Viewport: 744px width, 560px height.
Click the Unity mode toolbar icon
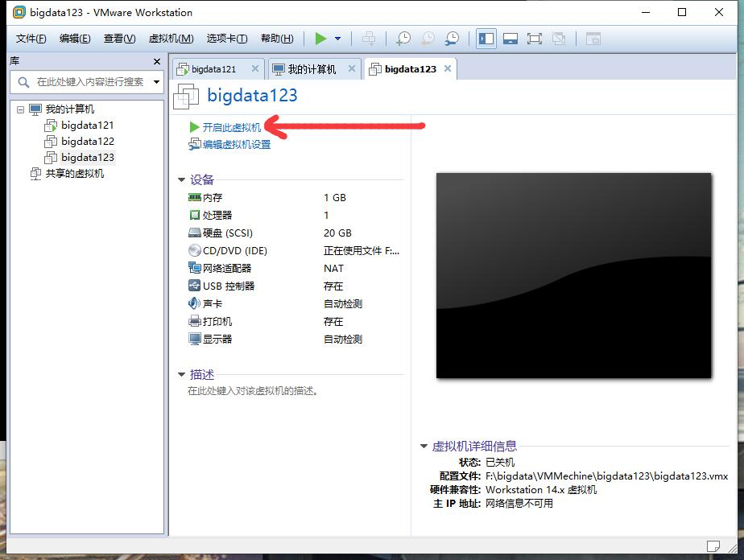tap(559, 39)
